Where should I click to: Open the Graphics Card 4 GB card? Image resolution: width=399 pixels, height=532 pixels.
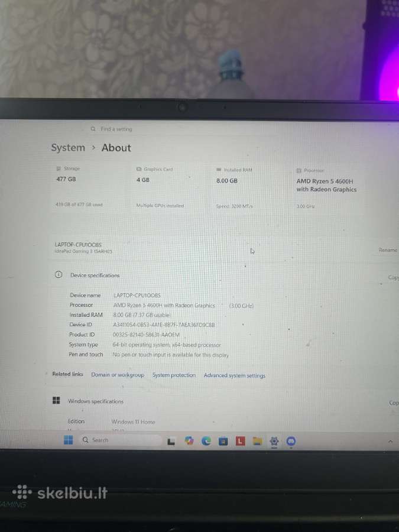169,187
